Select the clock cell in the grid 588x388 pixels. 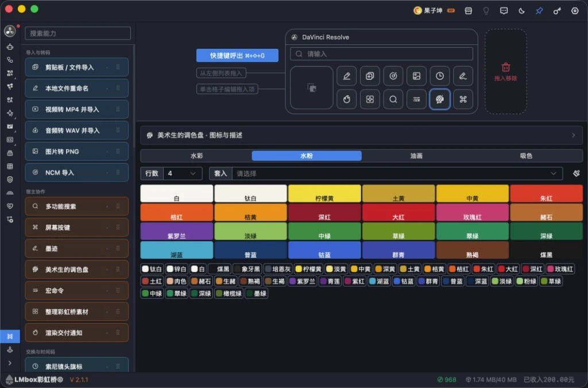(x=439, y=76)
